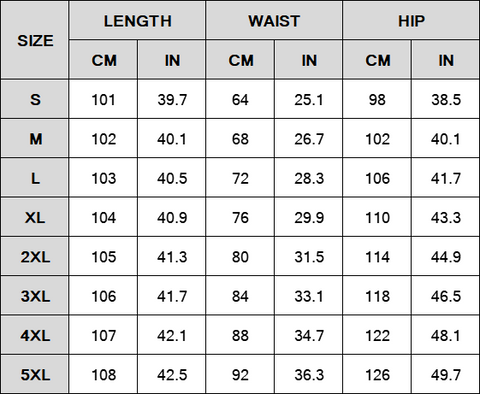Select the waist value 29.9 cell
The width and height of the screenshot is (480, 394).
pyautogui.click(x=308, y=217)
